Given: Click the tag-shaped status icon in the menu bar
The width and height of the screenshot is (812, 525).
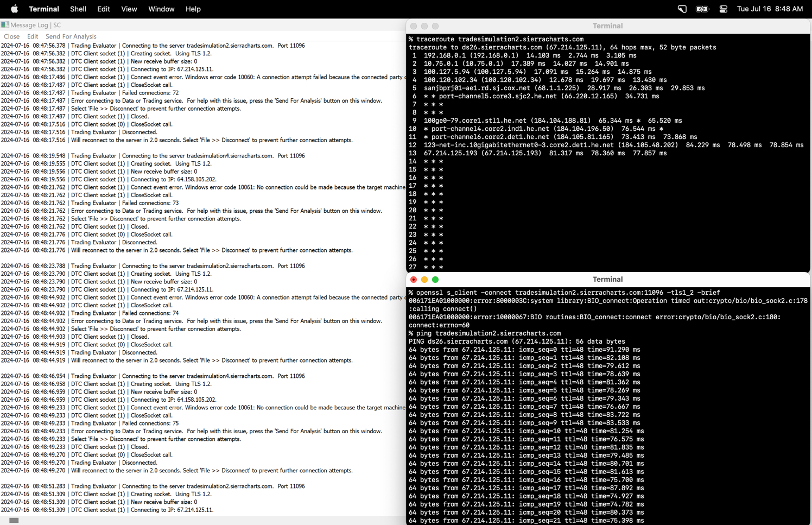Looking at the screenshot, I should (x=682, y=9).
